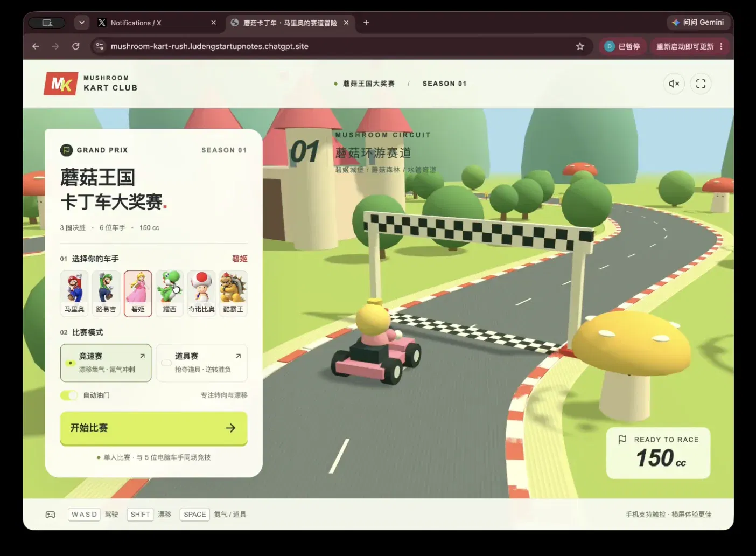Open the site info icon in address bar
This screenshot has width=756, height=556.
click(100, 46)
